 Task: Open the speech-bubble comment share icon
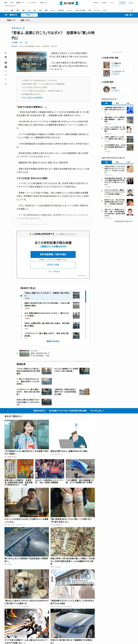coord(6,58)
